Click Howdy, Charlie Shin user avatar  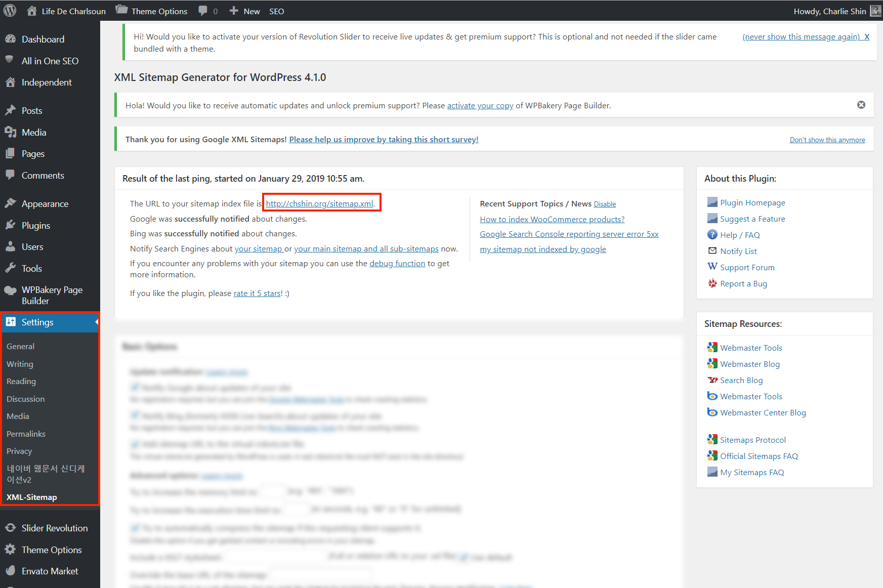click(875, 11)
